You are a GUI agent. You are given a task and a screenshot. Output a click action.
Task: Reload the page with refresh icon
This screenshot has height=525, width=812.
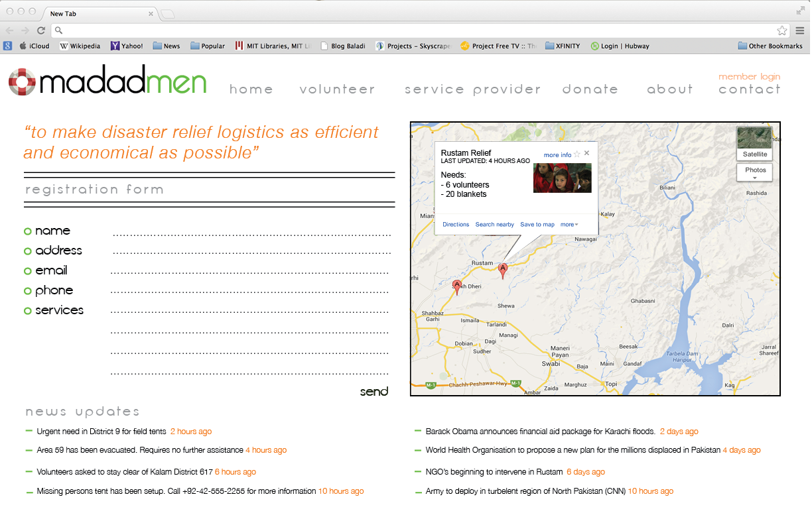41,30
